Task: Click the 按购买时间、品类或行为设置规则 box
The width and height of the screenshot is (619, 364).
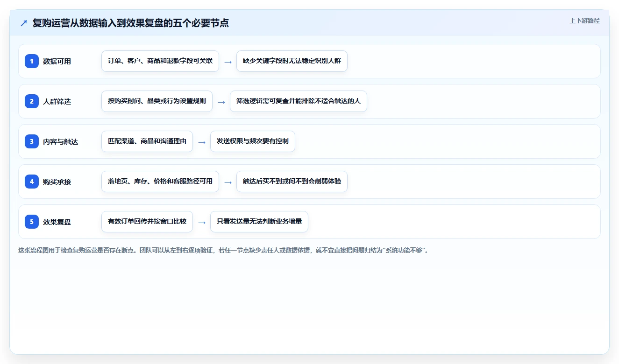Action: (x=157, y=101)
